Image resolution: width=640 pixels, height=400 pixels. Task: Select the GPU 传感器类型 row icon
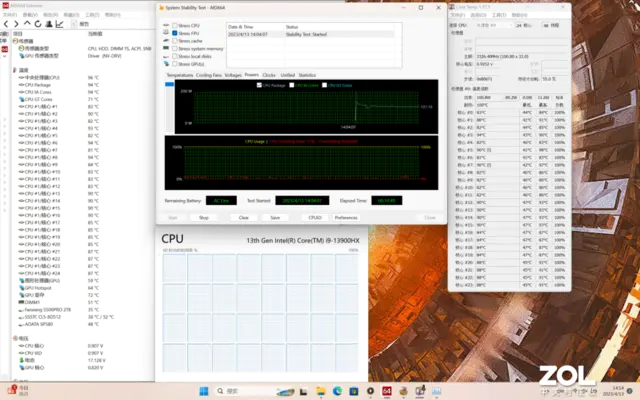tap(22, 56)
